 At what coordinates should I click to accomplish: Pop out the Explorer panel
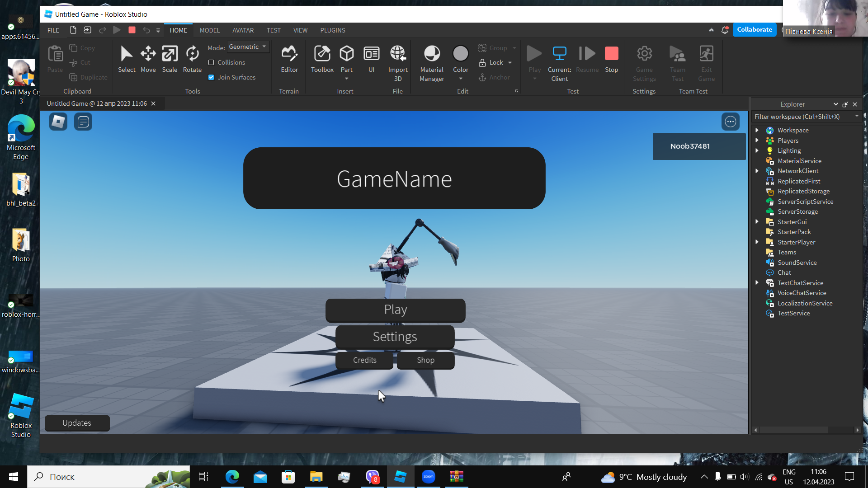pos(845,104)
